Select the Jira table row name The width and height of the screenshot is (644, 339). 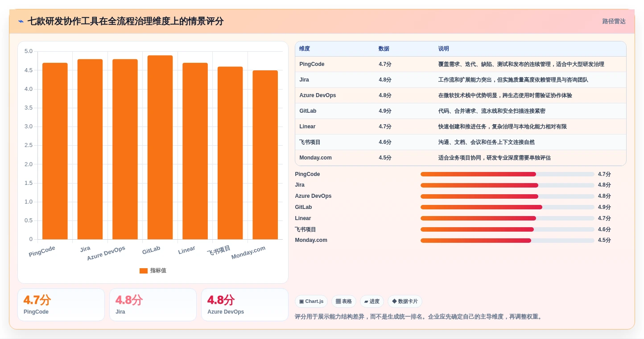pyautogui.click(x=304, y=80)
